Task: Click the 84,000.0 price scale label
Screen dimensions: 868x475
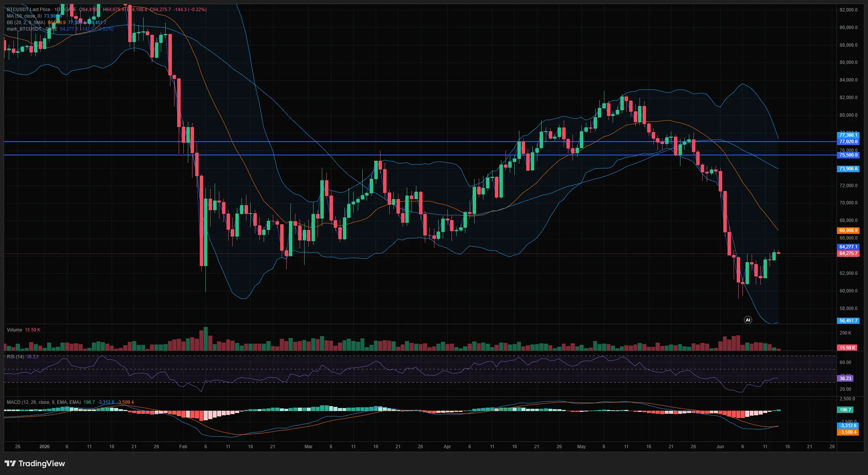Action: 848,80
